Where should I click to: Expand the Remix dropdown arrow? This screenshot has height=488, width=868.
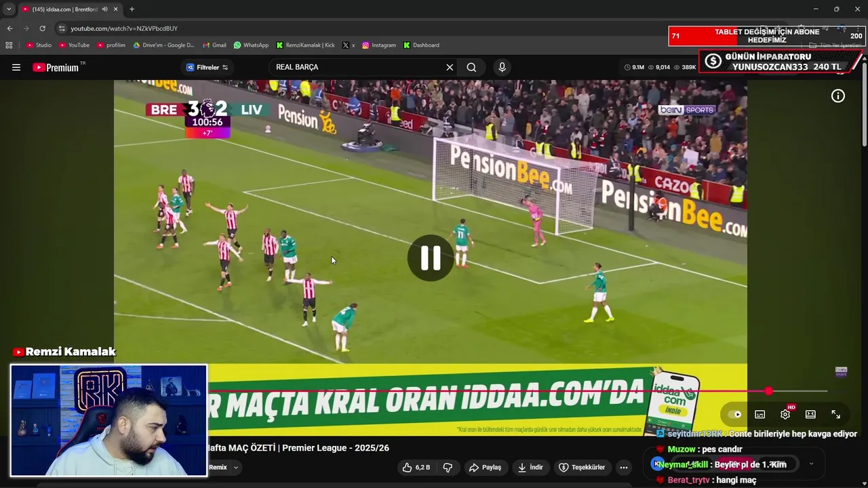pos(236,468)
